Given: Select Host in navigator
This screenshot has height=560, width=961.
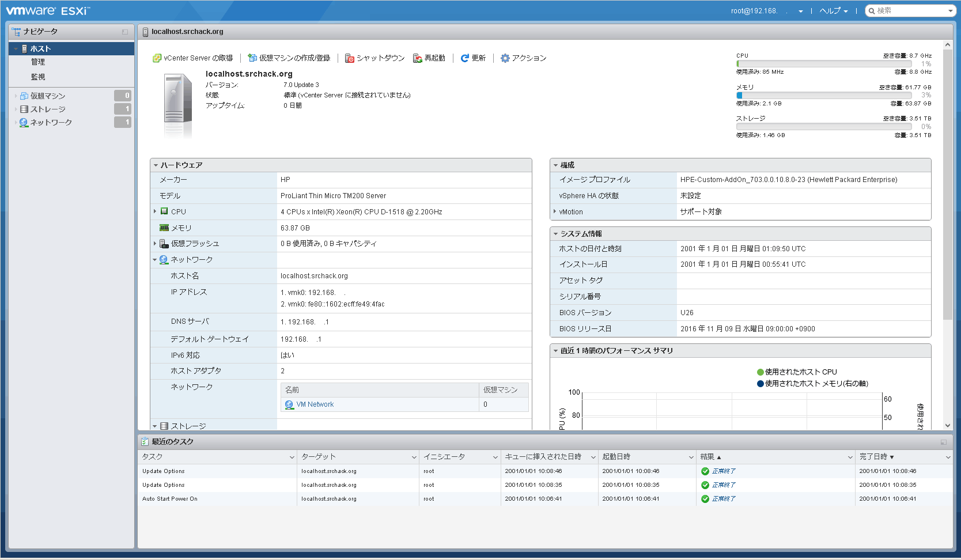Looking at the screenshot, I should click(x=71, y=49).
